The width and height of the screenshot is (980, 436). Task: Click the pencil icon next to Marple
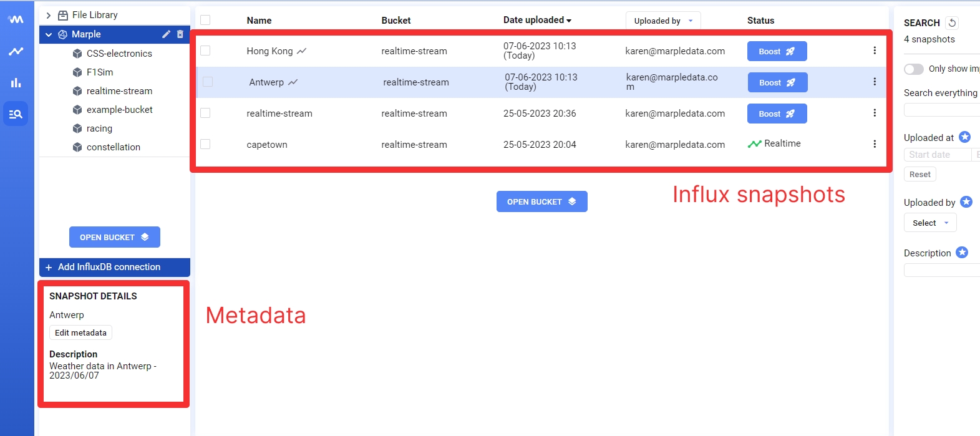click(166, 34)
